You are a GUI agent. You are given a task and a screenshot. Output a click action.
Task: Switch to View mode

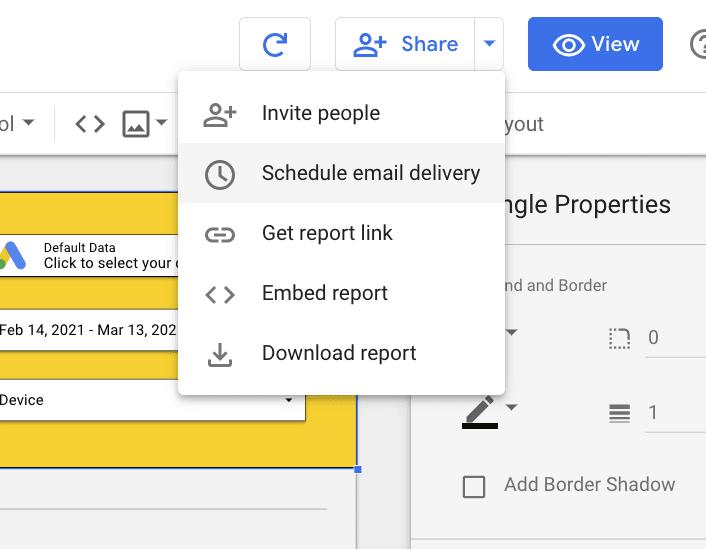pyautogui.click(x=595, y=44)
